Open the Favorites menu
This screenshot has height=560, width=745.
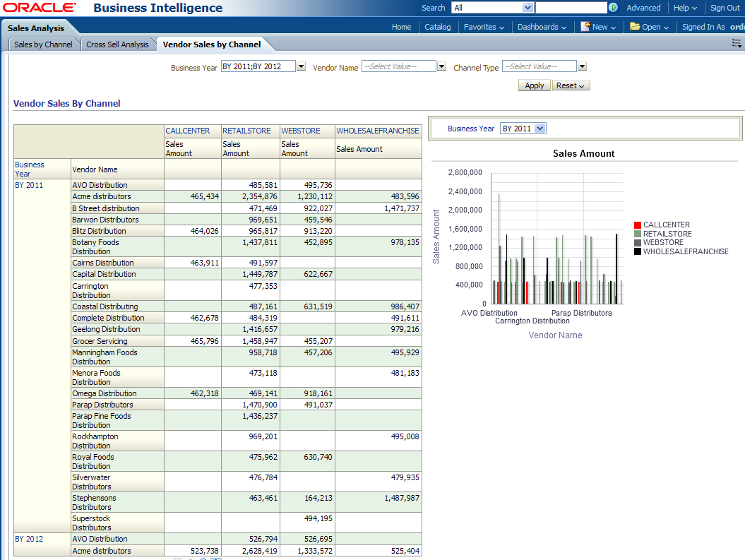(484, 27)
